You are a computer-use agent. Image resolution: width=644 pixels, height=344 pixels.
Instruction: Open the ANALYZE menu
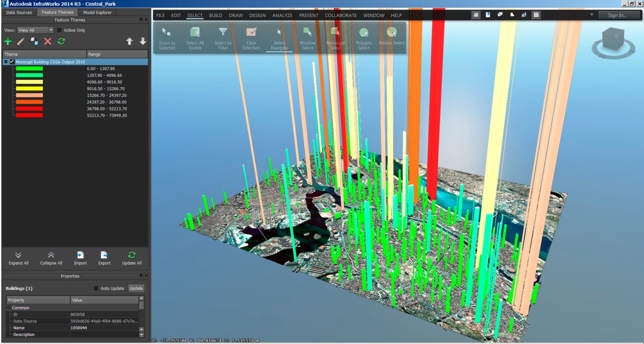coord(282,15)
